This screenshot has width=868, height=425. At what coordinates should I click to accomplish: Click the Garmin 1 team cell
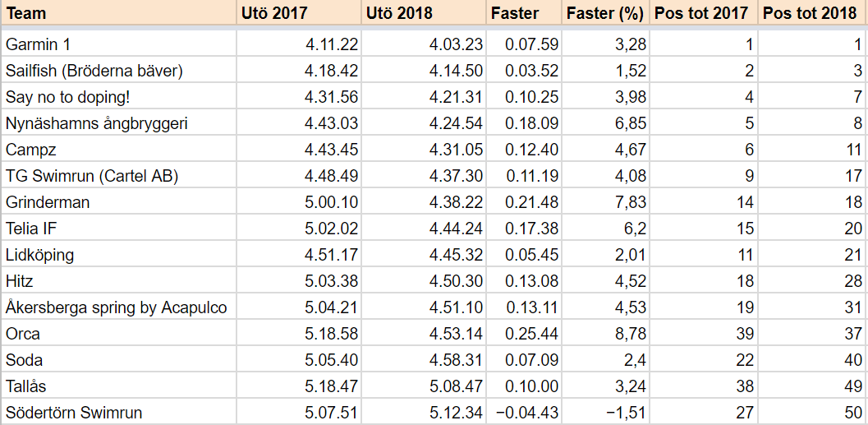(x=118, y=44)
